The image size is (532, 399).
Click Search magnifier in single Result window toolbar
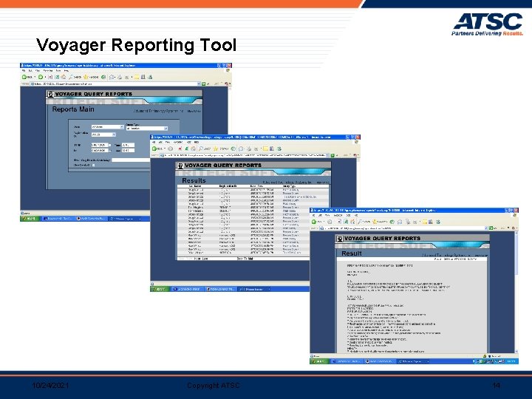pos(360,222)
